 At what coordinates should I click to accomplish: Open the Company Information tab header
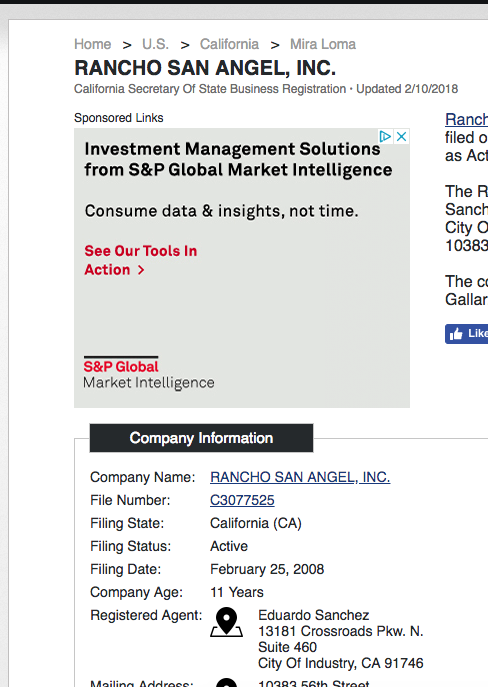201,438
